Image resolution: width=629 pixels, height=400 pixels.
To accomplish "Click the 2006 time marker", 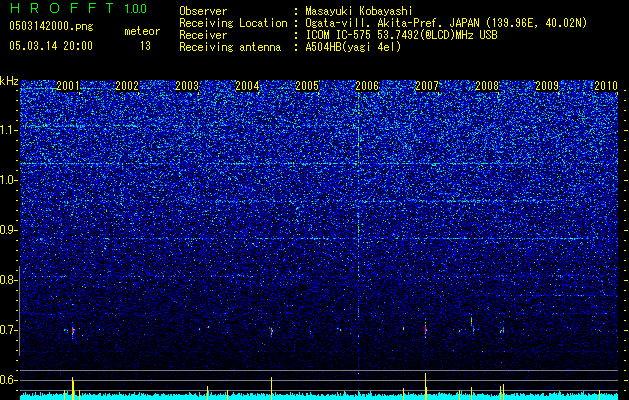I will [x=367, y=86].
